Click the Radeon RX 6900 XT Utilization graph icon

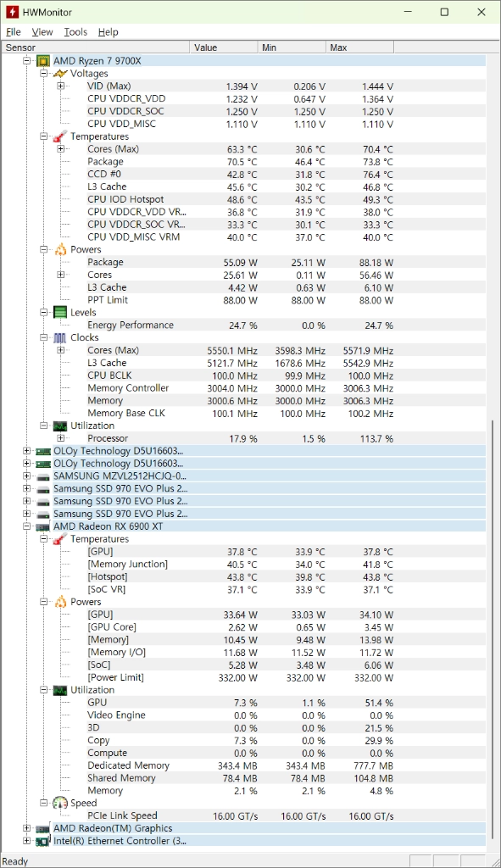click(x=60, y=690)
